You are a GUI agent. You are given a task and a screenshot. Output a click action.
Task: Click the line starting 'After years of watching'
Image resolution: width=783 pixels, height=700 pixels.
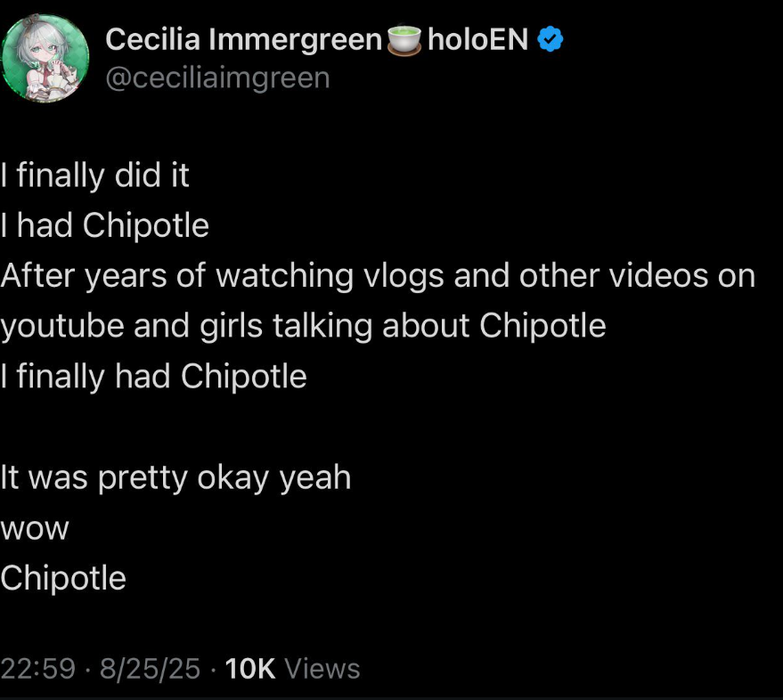(378, 275)
